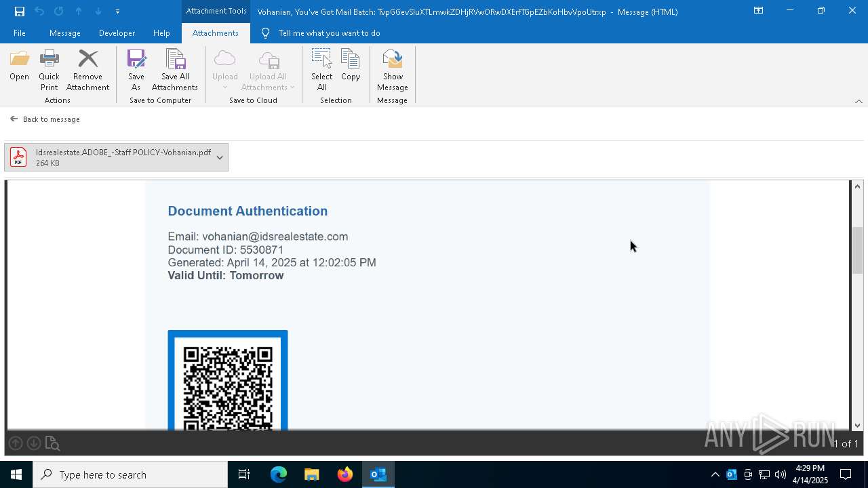Collapse the ribbon with the chevron
Screen dimensions: 868x488
(x=859, y=101)
